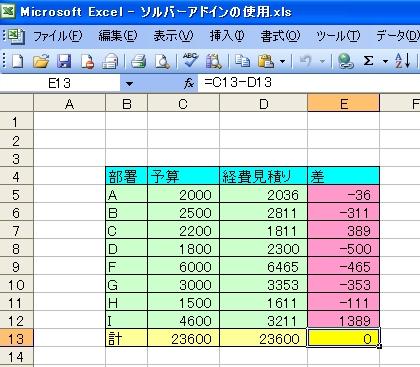
Task: Select the difference cell -500
Action: (343, 248)
